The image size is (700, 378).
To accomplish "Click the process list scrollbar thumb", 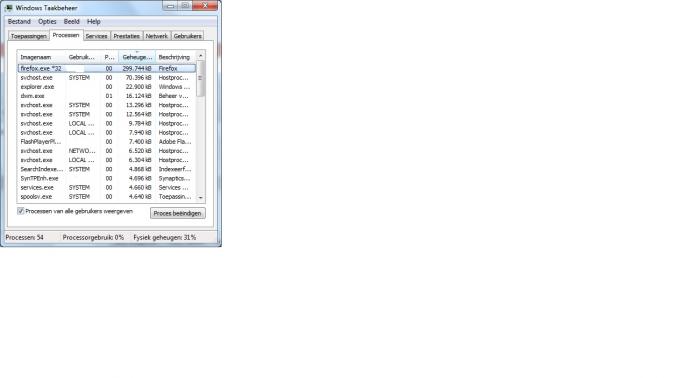I will [200, 79].
